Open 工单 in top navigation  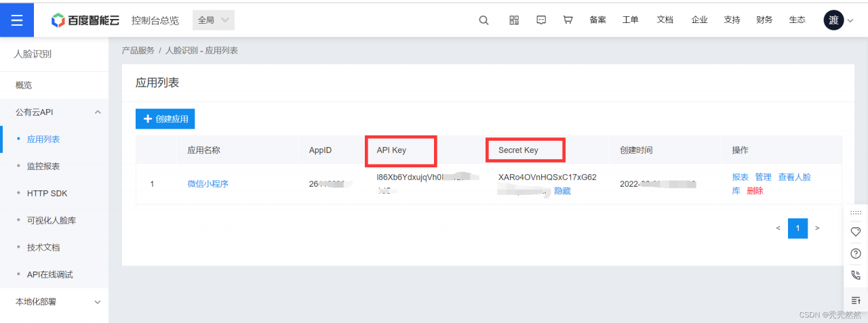click(630, 20)
